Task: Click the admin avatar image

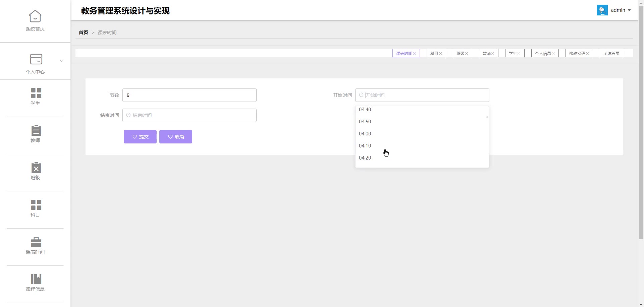Action: tap(602, 10)
